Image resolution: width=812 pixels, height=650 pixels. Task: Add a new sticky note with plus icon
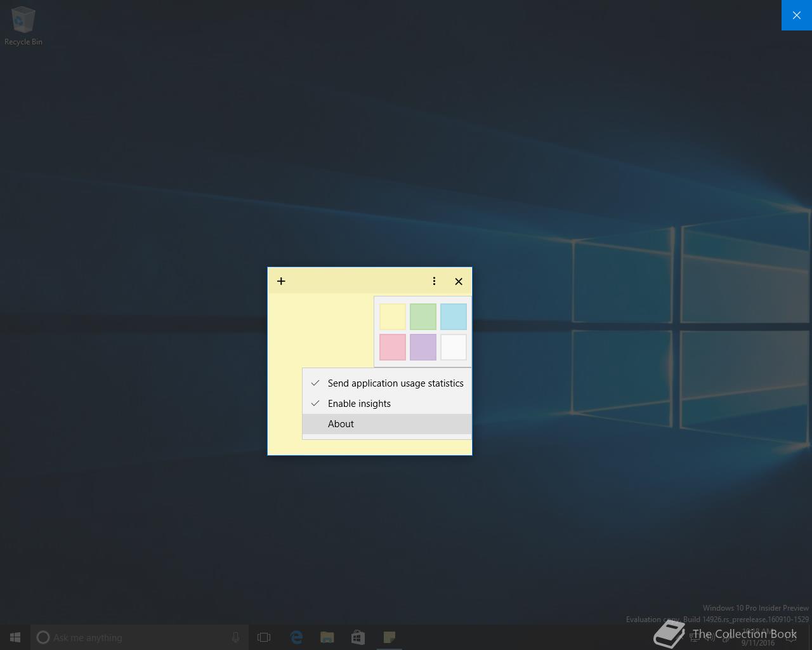pos(281,281)
